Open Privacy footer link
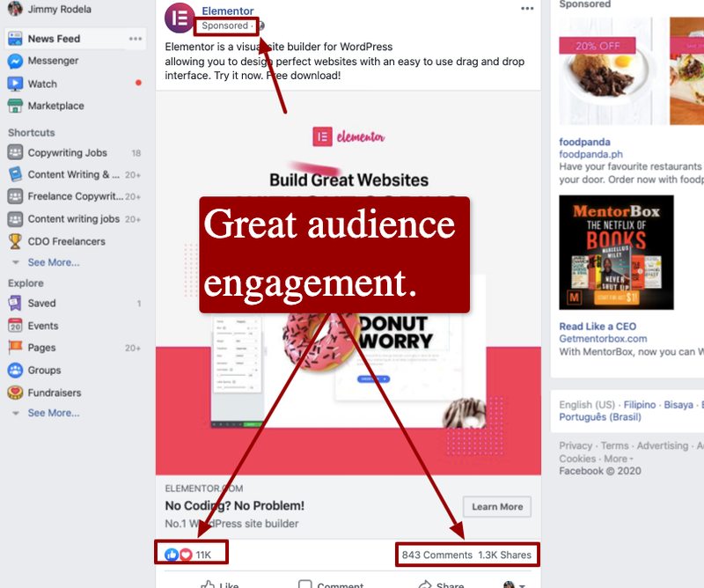 [x=576, y=445]
